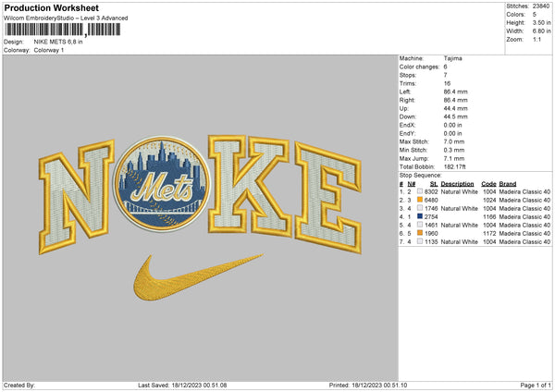This screenshot has height=392, width=555.
Task: Click the Width value '6.80 in'
Action: click(541, 31)
